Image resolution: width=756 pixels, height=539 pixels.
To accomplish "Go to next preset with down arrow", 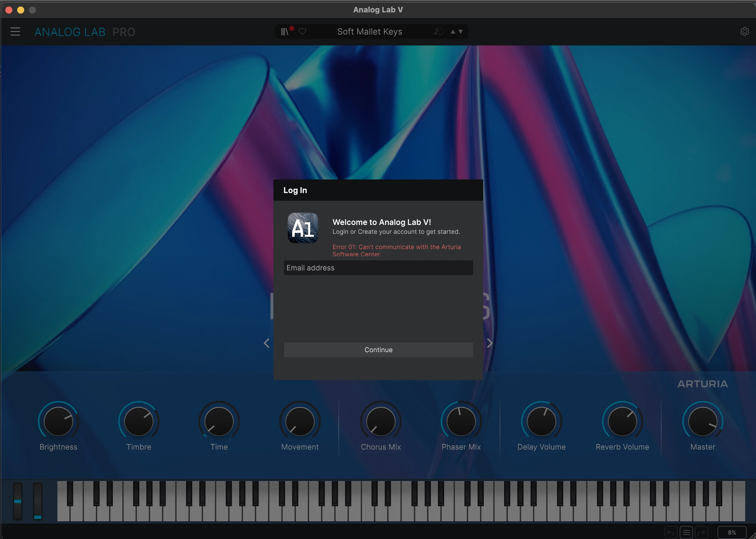I will click(461, 32).
